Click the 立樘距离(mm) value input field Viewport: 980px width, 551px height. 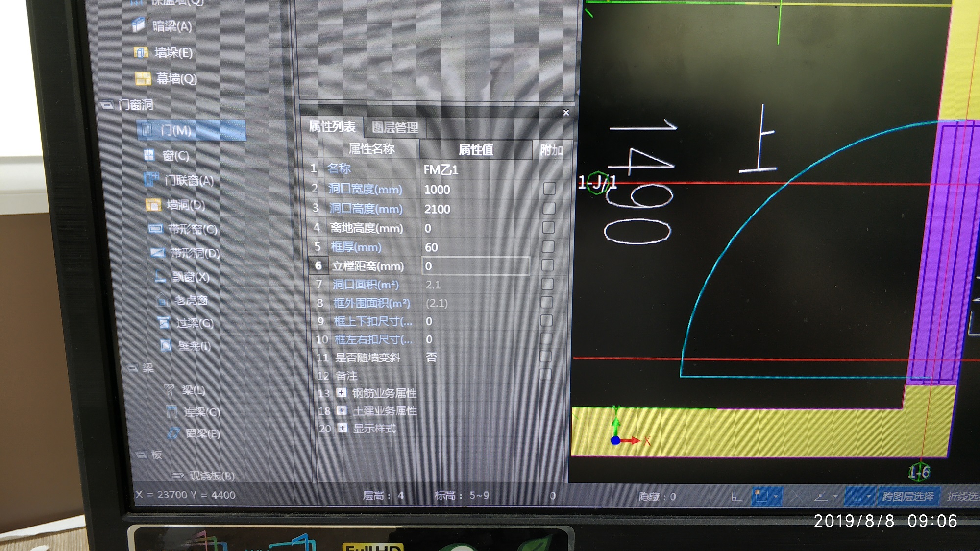click(x=475, y=266)
